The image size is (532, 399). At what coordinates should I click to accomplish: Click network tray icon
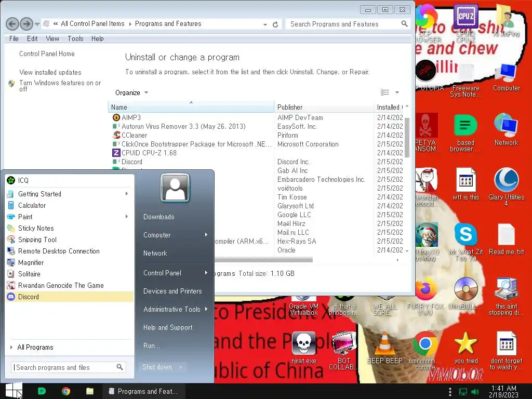coord(463,392)
